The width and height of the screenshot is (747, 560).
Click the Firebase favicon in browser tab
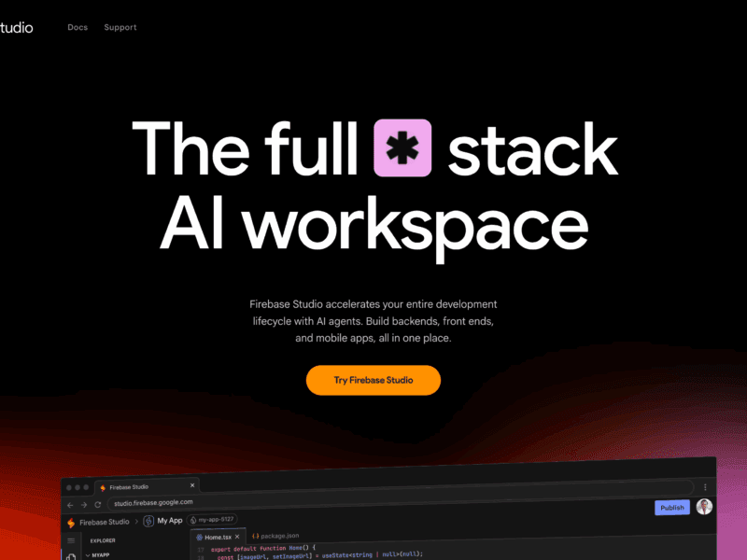click(x=103, y=487)
